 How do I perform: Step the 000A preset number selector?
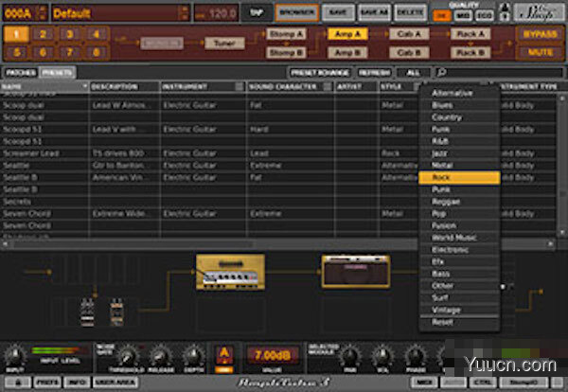[43, 13]
